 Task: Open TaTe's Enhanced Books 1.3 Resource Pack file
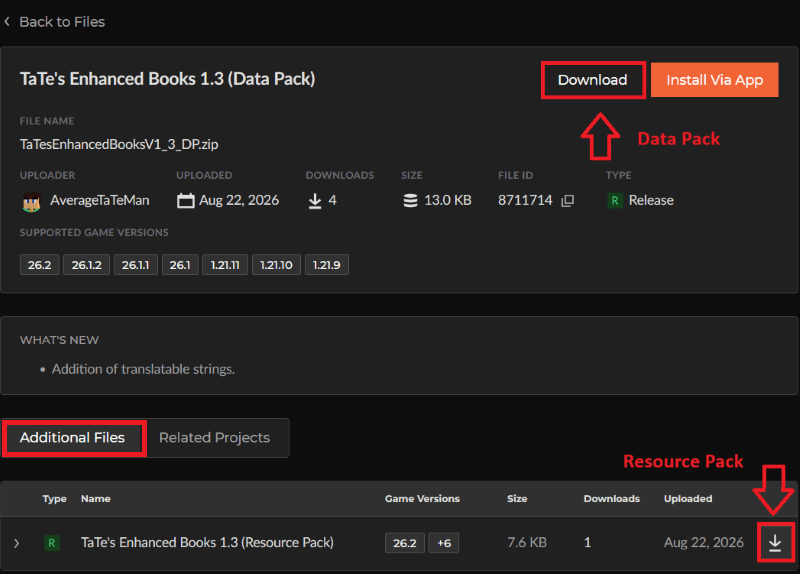tap(207, 542)
